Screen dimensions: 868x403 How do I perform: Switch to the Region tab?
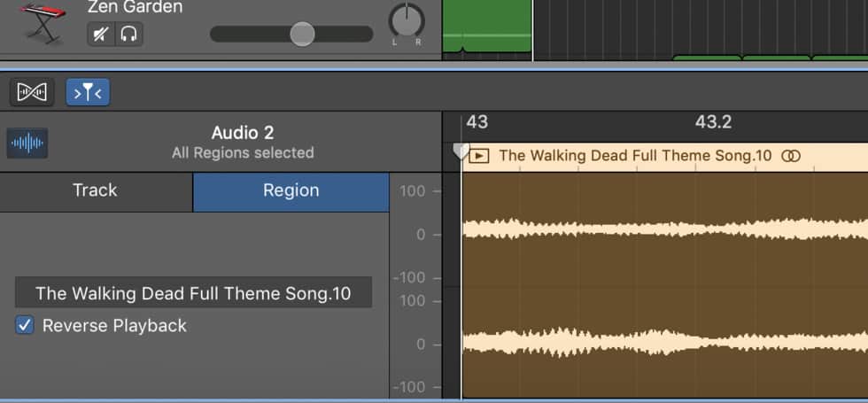point(291,191)
